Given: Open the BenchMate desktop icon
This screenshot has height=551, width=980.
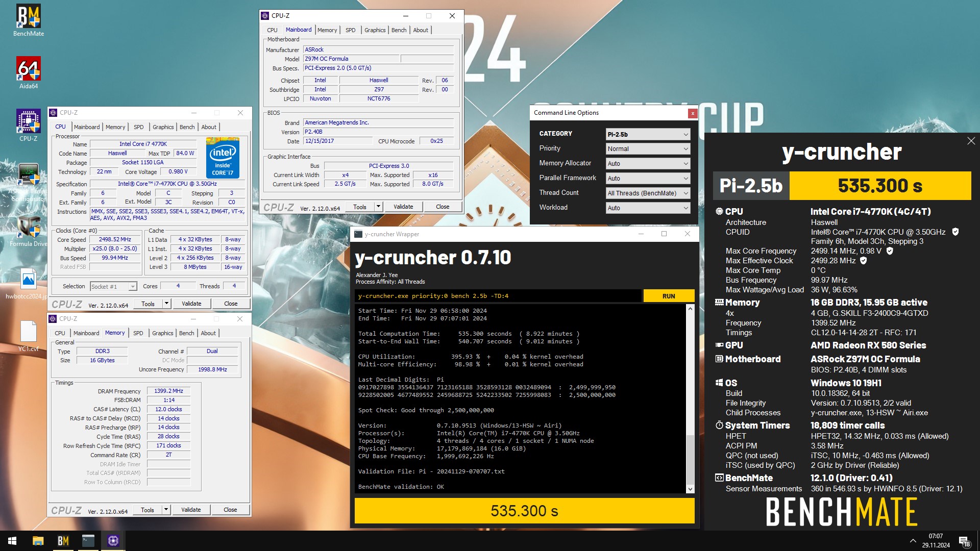Looking at the screenshot, I should pyautogui.click(x=29, y=20).
